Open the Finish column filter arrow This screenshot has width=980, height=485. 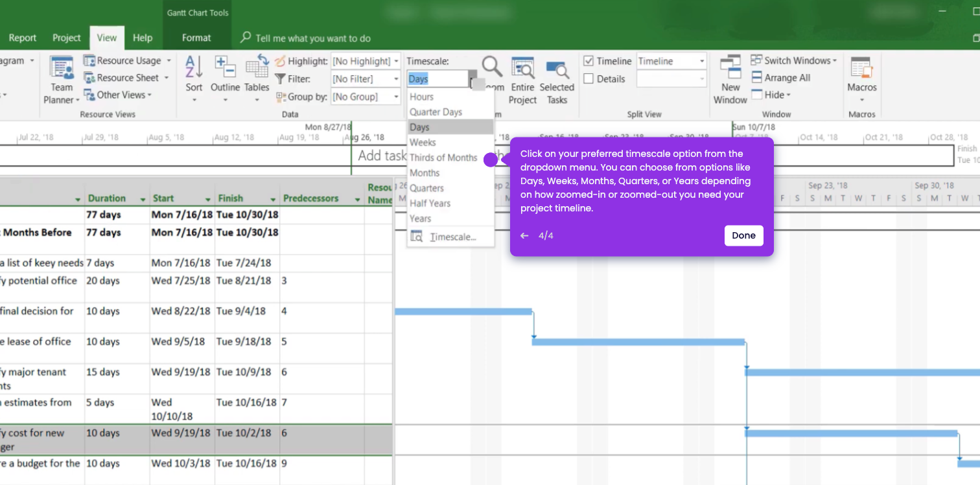[x=273, y=199]
